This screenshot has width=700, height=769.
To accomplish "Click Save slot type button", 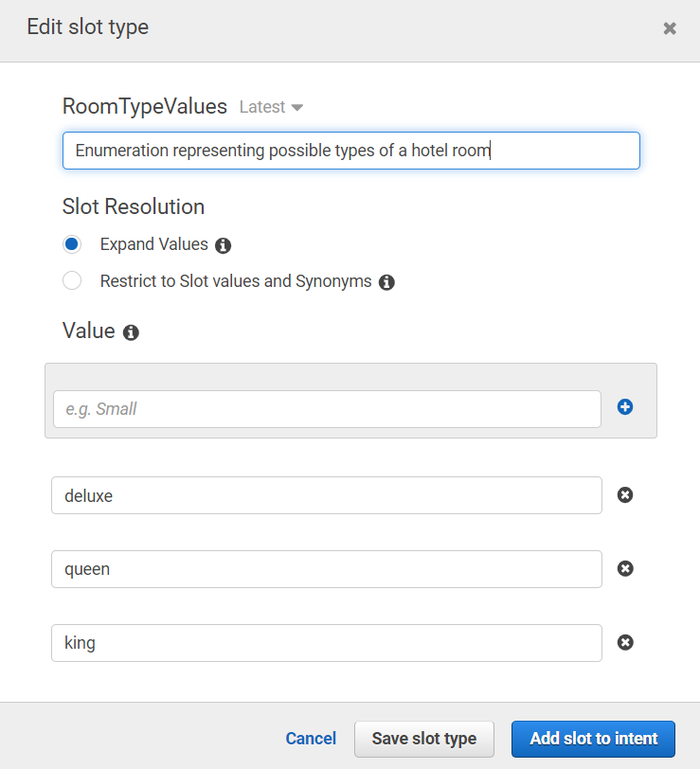I will 424,739.
